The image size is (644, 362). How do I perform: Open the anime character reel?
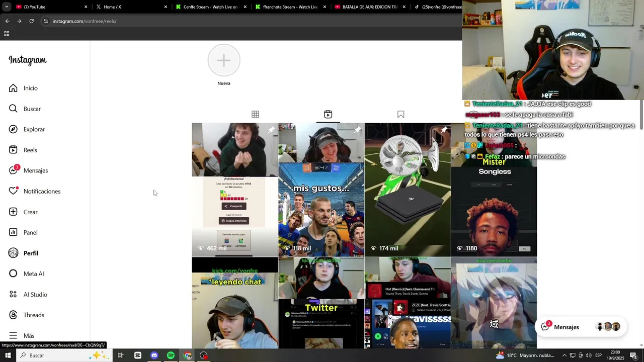click(494, 303)
